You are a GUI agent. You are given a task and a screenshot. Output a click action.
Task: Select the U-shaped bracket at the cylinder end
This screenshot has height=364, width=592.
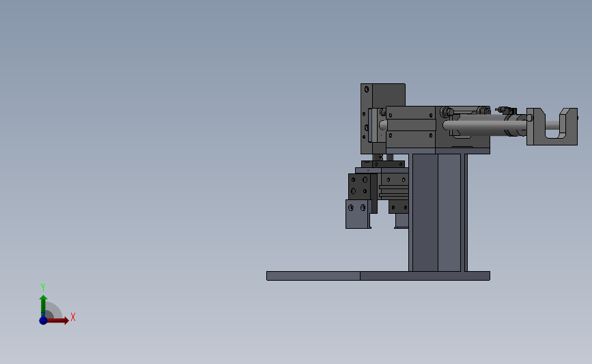pos(552,126)
